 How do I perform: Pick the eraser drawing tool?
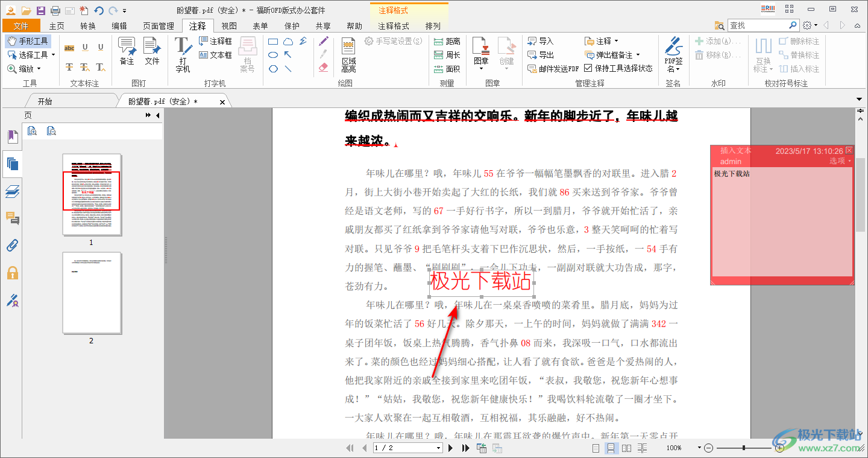(x=324, y=68)
